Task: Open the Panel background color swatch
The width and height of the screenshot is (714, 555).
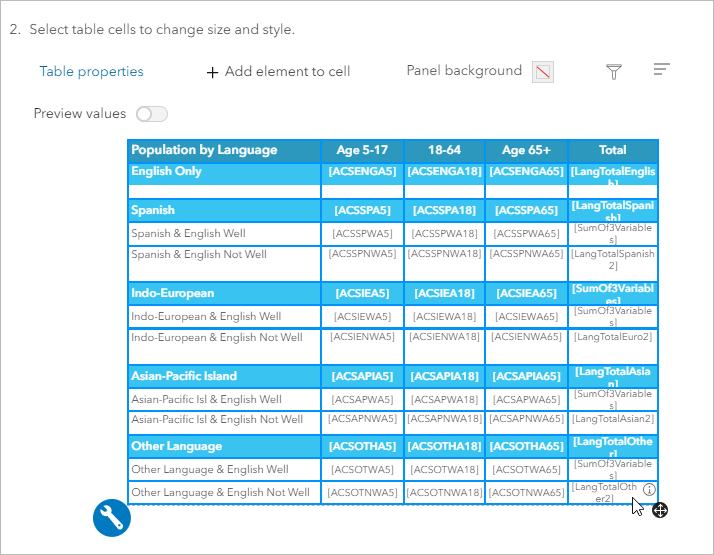Action: click(x=543, y=72)
